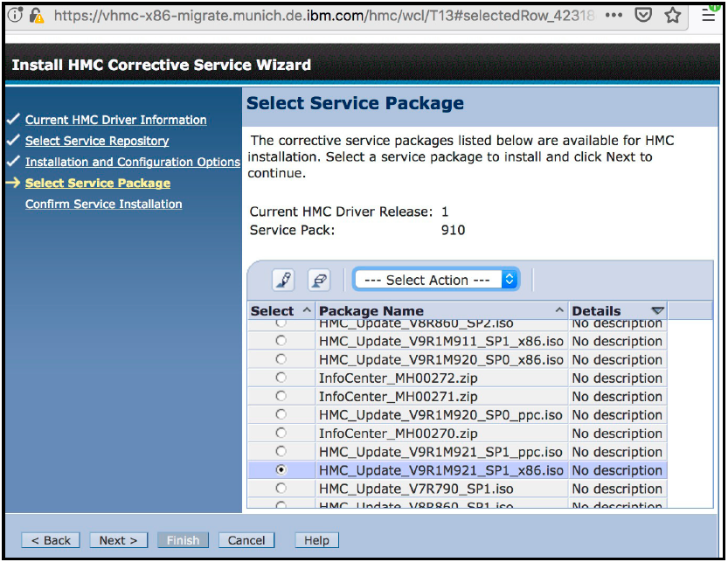This screenshot has height=562, width=728.
Task: Sort by Package Name column arrow
Action: [559, 311]
